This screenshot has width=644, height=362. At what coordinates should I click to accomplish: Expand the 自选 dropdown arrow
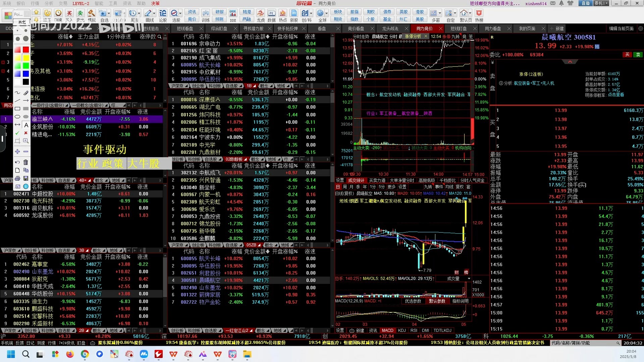109,13
